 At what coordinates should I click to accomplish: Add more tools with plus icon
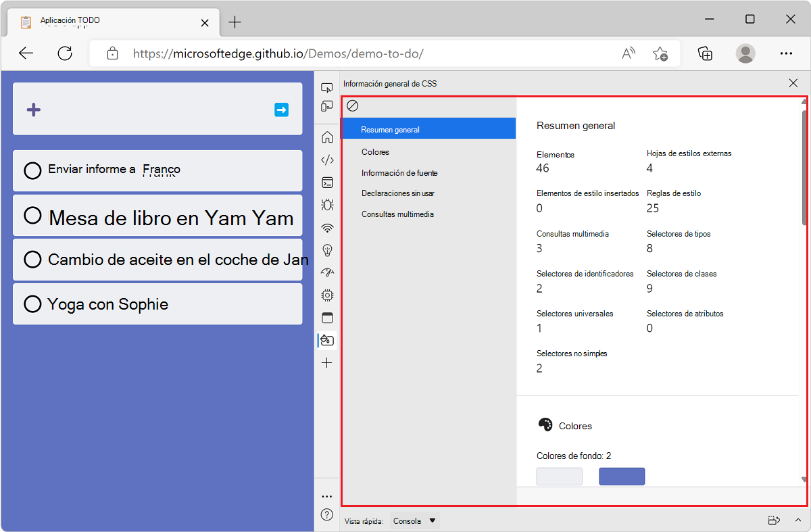327,363
